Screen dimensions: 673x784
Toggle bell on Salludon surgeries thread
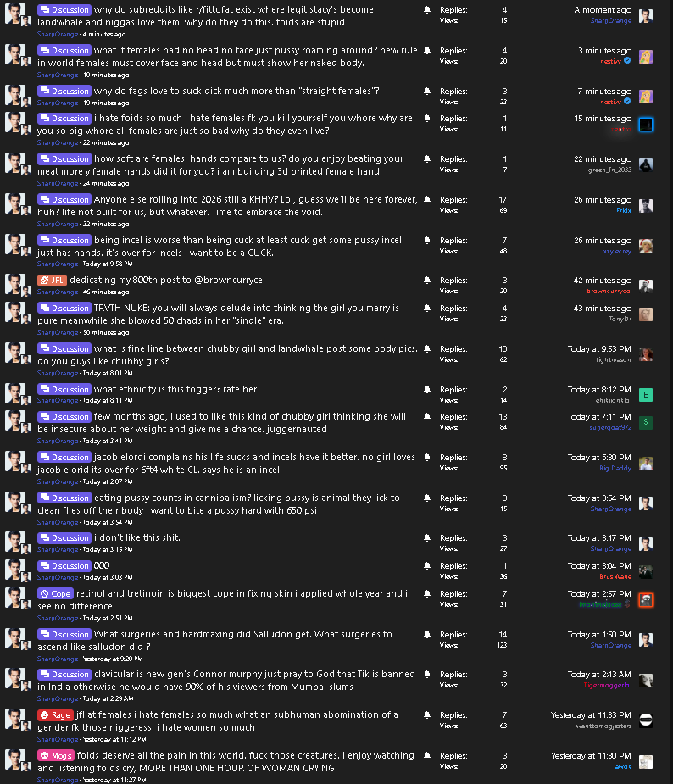point(427,634)
